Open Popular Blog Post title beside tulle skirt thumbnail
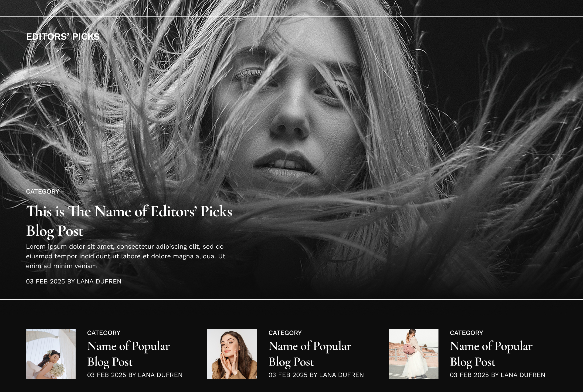Viewport: 583px width, 392px height. click(491, 354)
